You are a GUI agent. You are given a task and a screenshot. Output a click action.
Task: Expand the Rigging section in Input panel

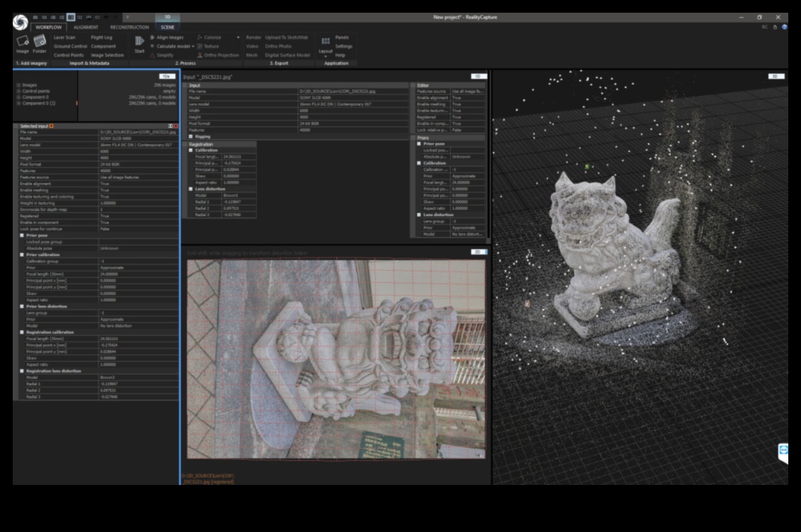click(191, 137)
